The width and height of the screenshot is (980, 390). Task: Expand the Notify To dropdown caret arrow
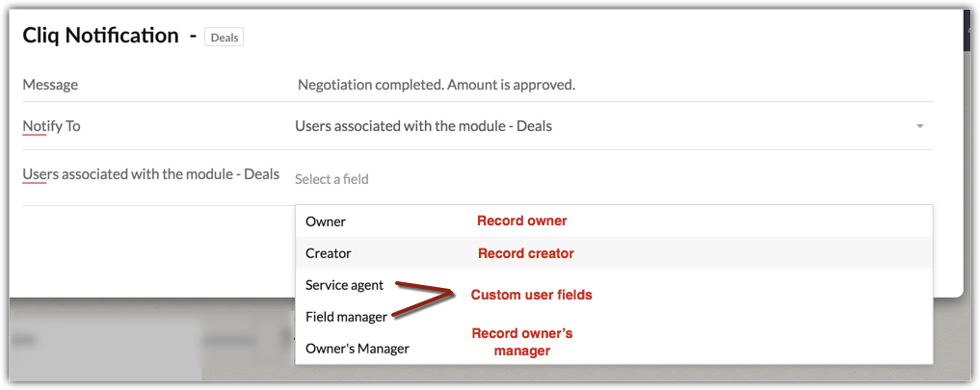tap(919, 126)
